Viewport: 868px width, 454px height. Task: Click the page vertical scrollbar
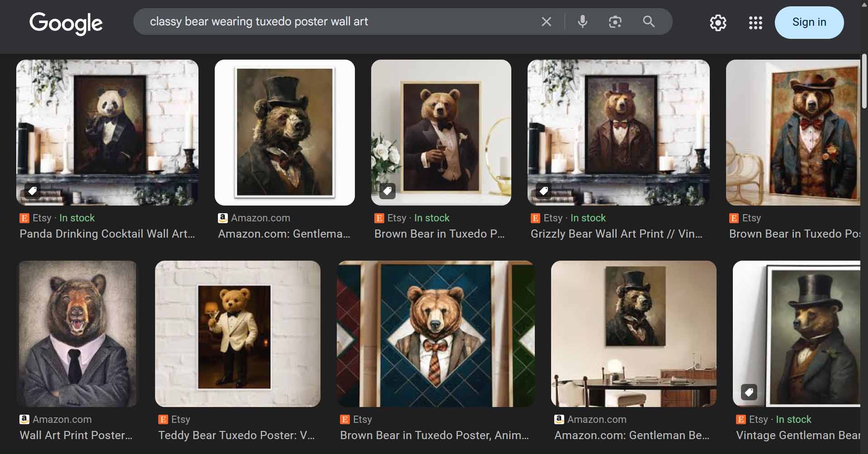[x=864, y=81]
